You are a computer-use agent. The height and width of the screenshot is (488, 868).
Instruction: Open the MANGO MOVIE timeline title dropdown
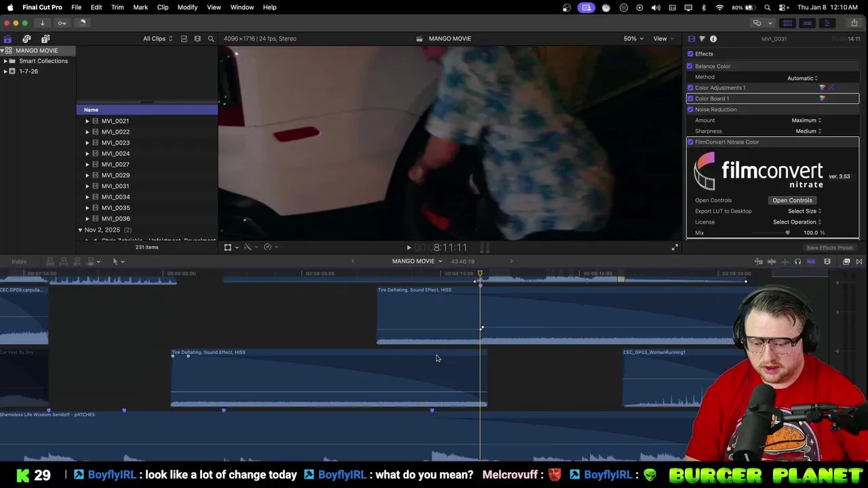pos(416,262)
